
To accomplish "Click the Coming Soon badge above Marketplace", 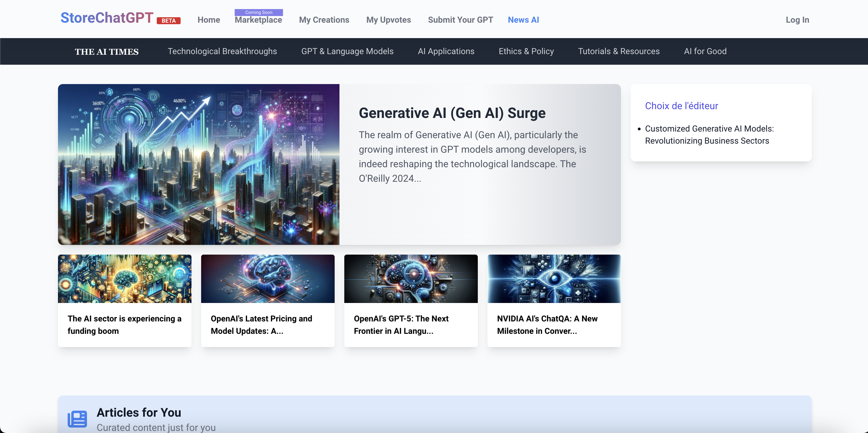I will (259, 12).
